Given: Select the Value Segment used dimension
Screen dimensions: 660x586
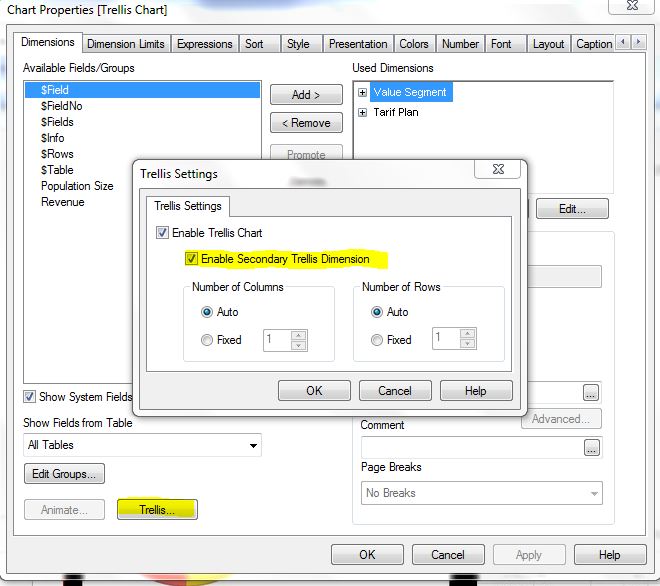Looking at the screenshot, I should pos(411,92).
